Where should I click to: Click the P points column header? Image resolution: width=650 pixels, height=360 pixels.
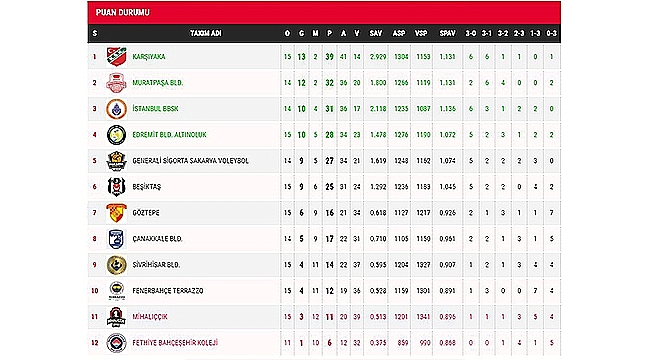click(x=329, y=33)
